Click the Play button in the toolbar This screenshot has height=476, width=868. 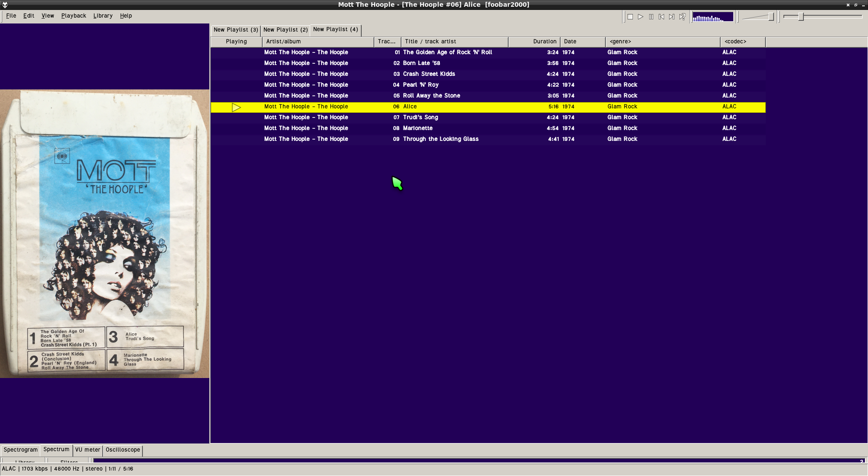click(641, 17)
